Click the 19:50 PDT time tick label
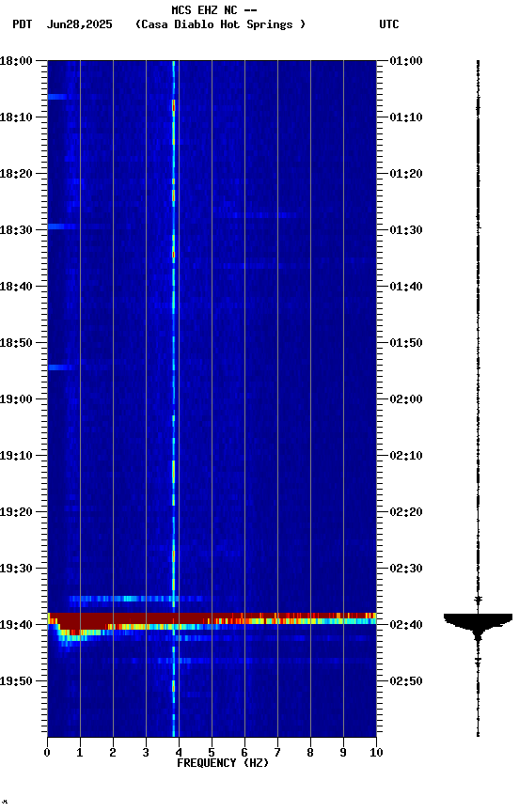The width and height of the screenshot is (519, 812). (16, 681)
